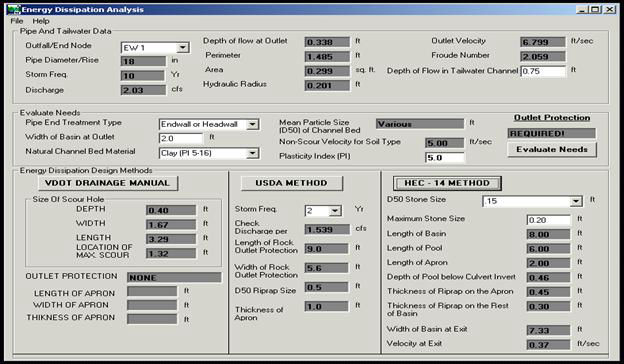This screenshot has width=624, height=364.
Task: Click the Discharge value 2.03
Action: [x=143, y=90]
